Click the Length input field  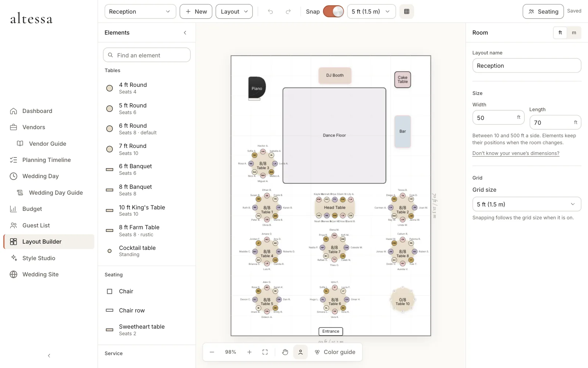(555, 123)
